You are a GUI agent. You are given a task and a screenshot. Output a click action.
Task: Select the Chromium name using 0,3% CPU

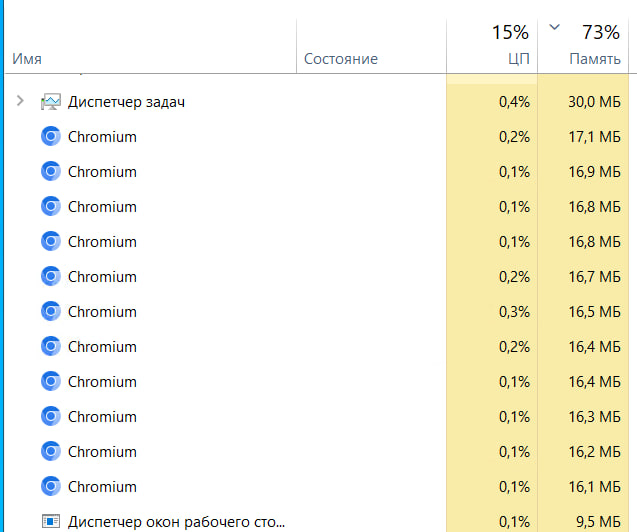[102, 312]
